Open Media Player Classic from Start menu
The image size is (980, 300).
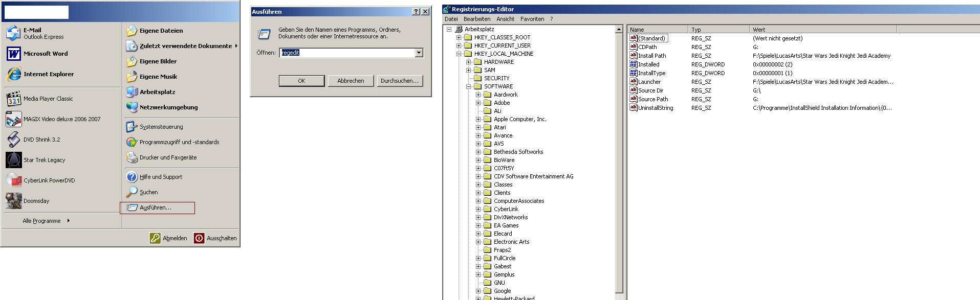coord(14,99)
